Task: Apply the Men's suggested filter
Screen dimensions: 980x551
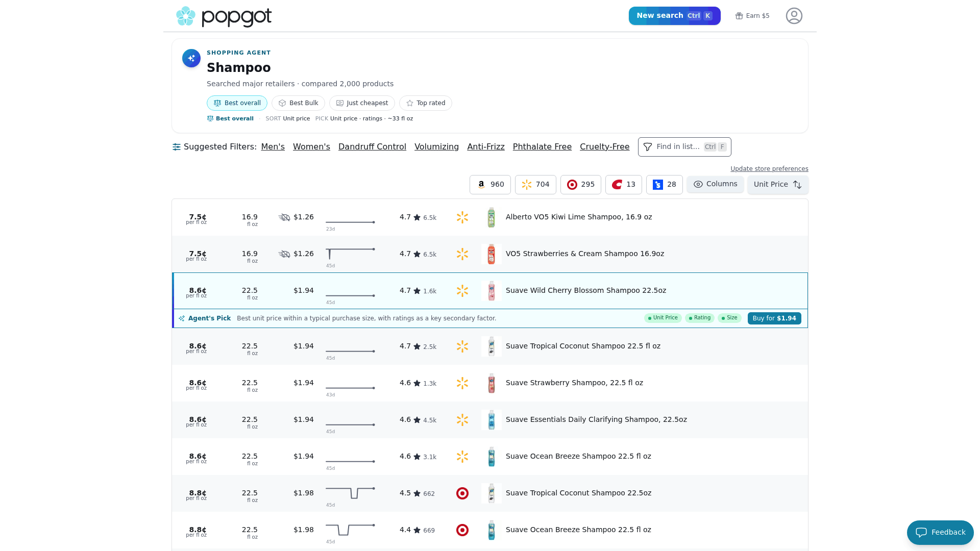Action: click(x=273, y=147)
